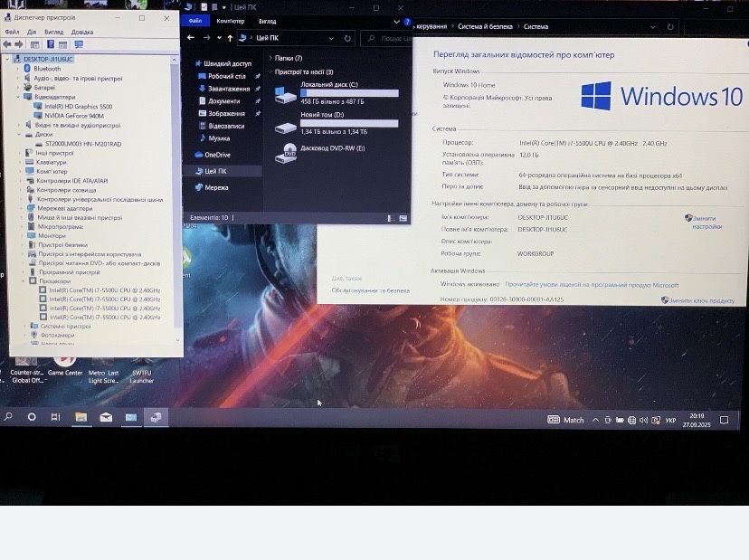Click the Task View taskbar button
The width and height of the screenshot is (749, 560).
[55, 417]
